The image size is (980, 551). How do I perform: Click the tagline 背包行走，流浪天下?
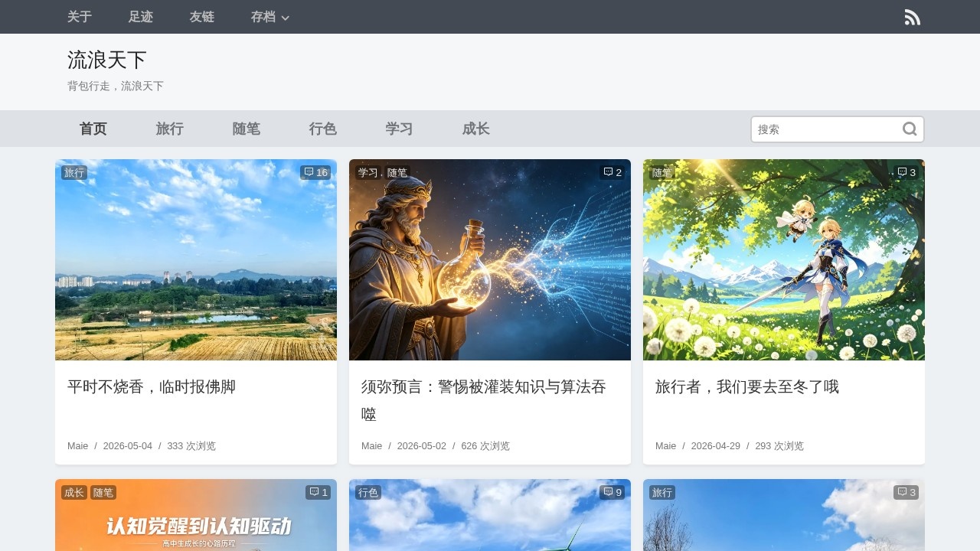tap(116, 86)
